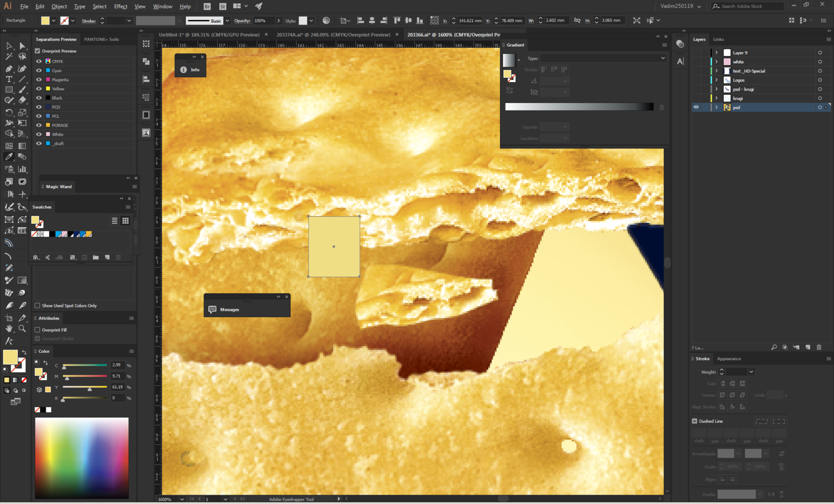Screen dimensions: 834x504
Task: Open the Window menu
Action: point(162,7)
